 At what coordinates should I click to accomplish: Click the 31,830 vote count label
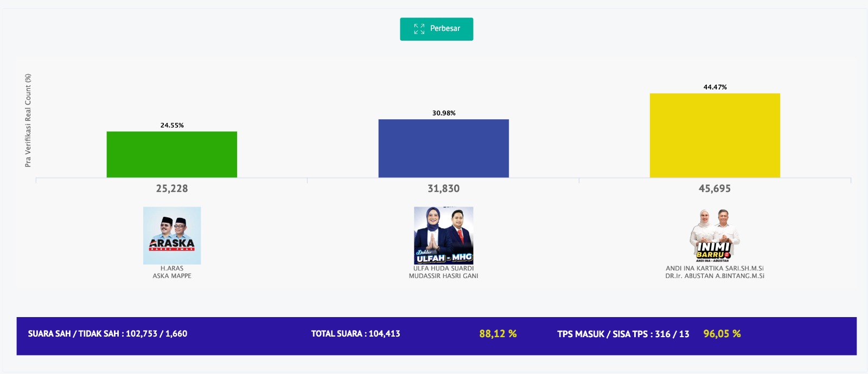coord(443,189)
